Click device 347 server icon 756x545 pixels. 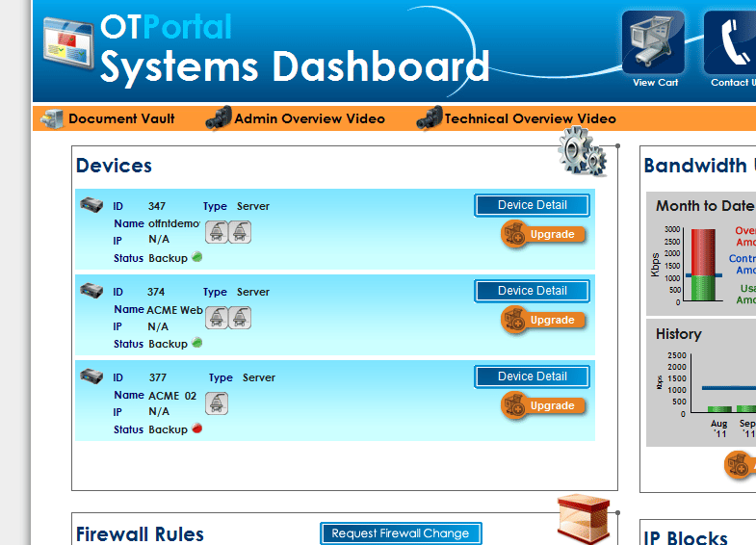click(x=91, y=205)
